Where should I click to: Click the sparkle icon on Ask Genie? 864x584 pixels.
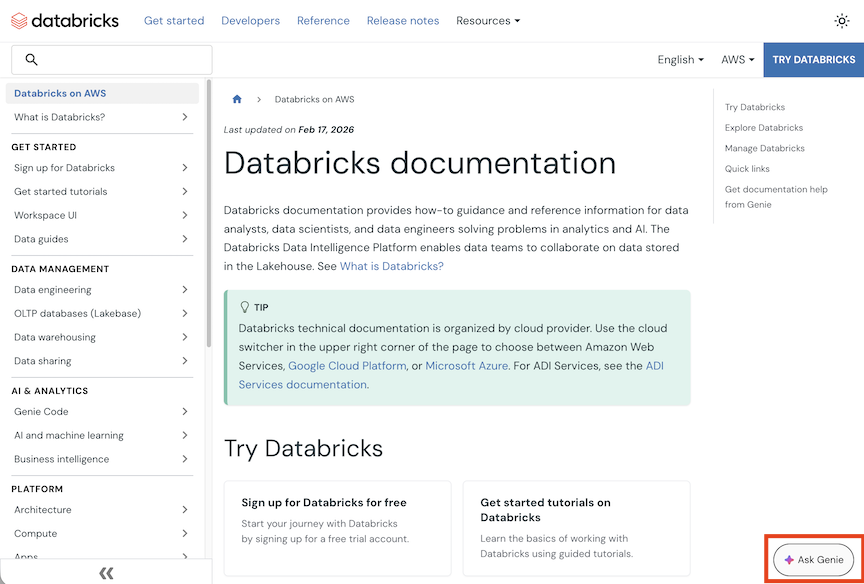[x=789, y=560]
